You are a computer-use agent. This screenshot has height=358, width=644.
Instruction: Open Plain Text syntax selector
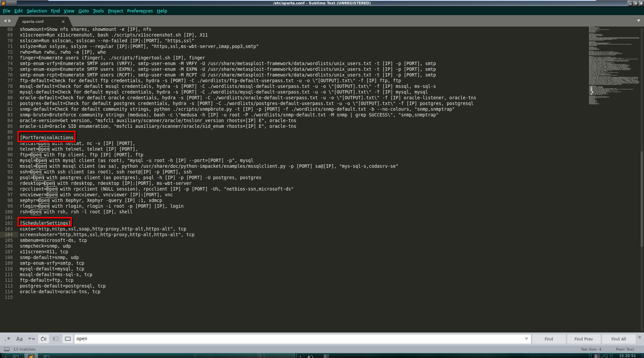tap(625, 349)
